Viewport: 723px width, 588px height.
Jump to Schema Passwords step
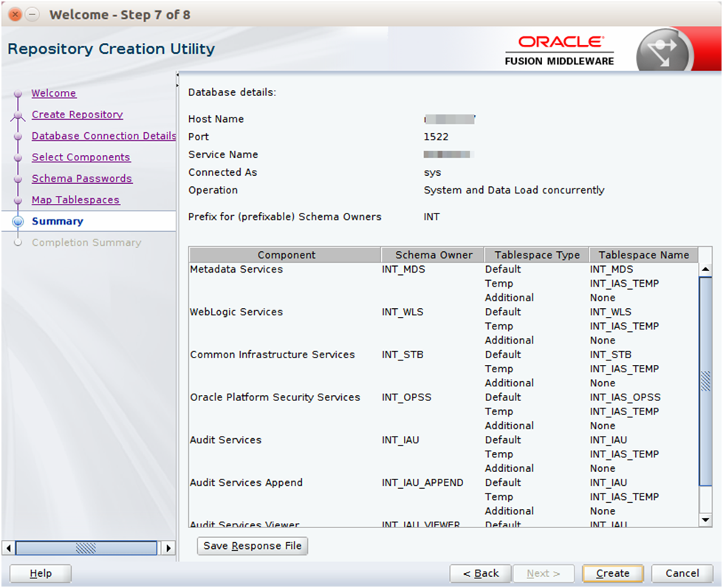click(x=82, y=178)
